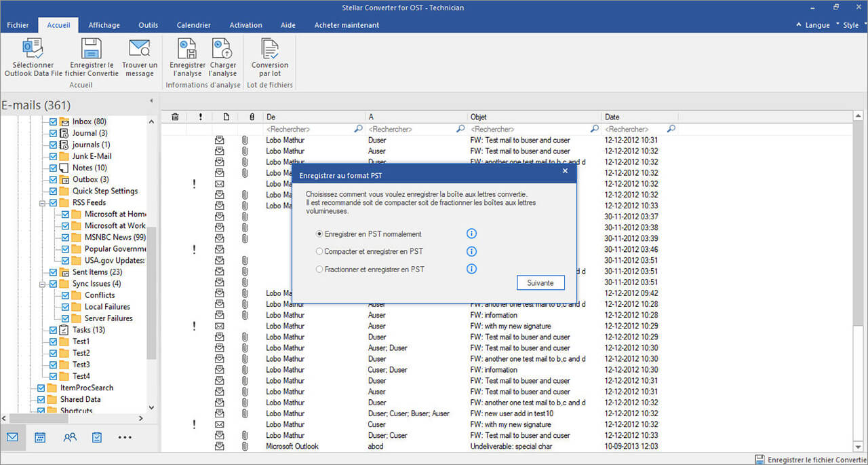Click Enregistrer l'analyse icon
The height and width of the screenshot is (465, 868).
tap(187, 48)
